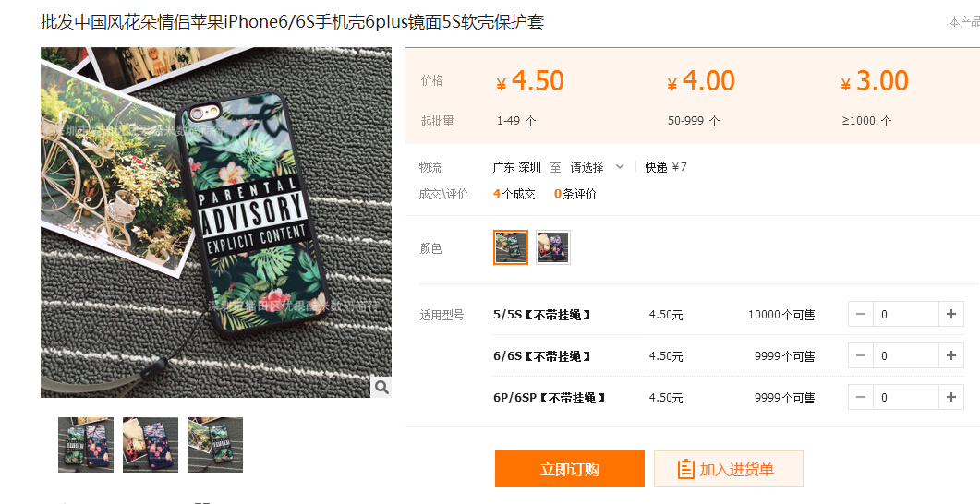
Task: Select the first product thumbnail with two cases
Action: [86, 445]
